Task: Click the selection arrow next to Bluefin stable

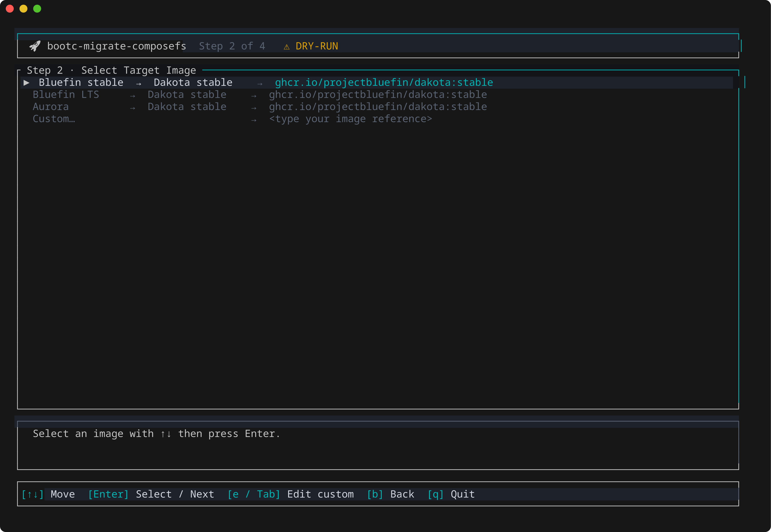Action: pos(27,83)
